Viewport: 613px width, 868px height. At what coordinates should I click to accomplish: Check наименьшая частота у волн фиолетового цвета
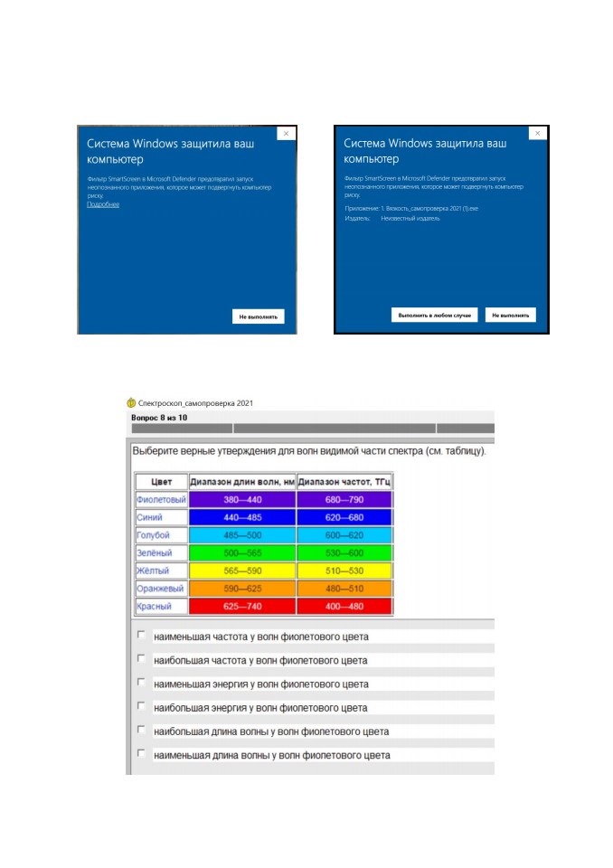(141, 635)
